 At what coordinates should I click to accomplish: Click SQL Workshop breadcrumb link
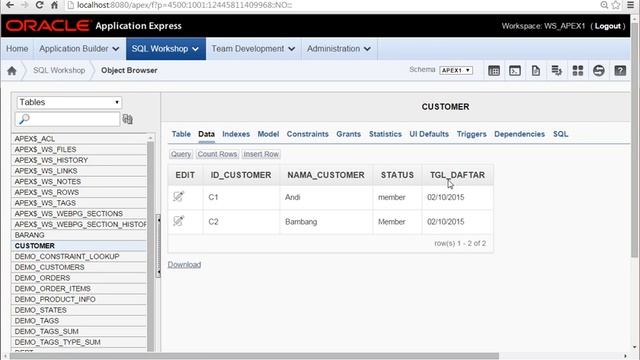tap(59, 70)
